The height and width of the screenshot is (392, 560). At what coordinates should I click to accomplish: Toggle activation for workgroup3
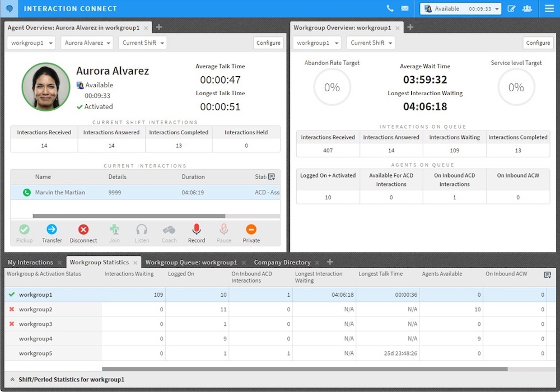12,324
